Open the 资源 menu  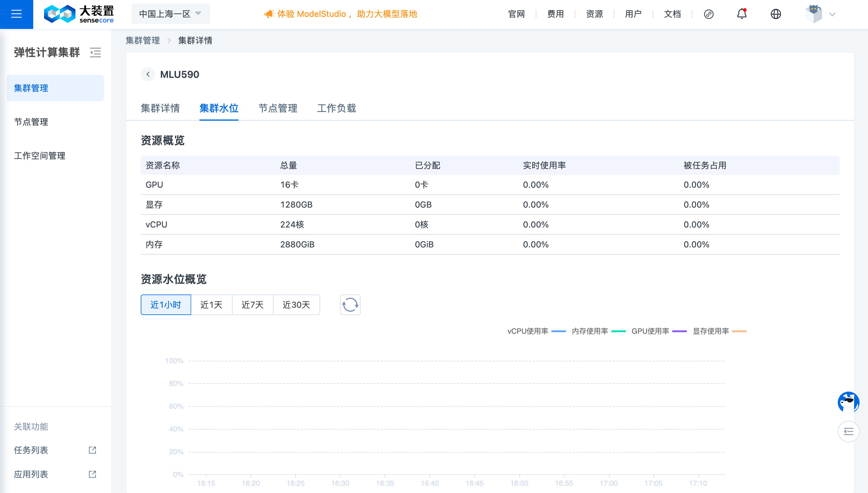(x=594, y=14)
